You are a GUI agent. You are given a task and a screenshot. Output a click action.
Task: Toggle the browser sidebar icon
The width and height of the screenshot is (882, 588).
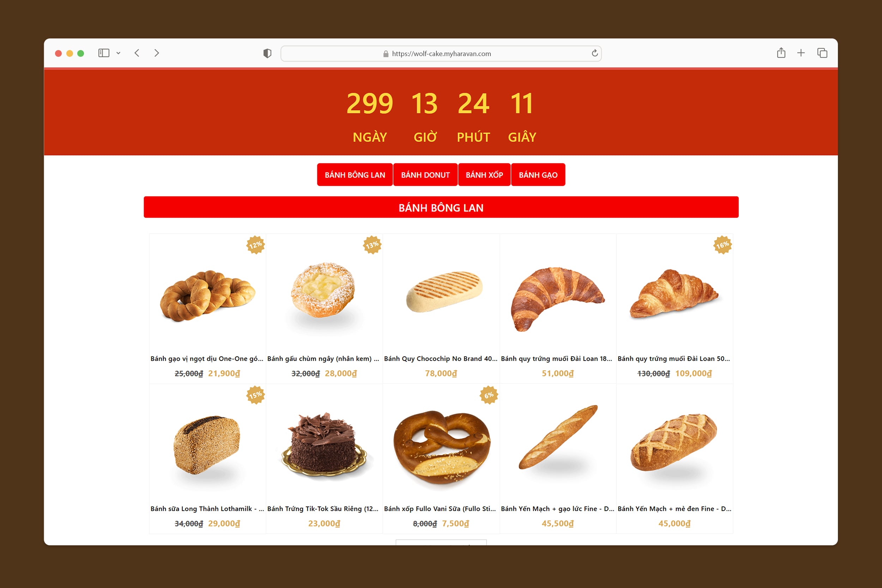point(103,53)
